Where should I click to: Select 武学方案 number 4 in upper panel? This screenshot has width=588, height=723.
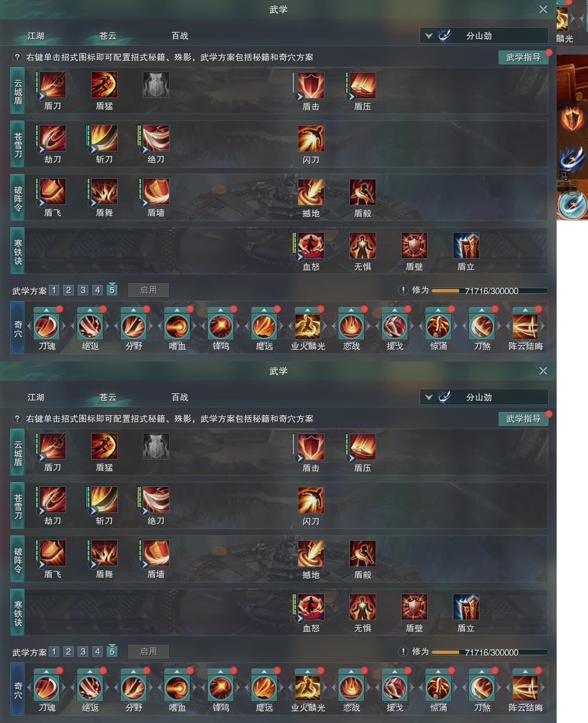pos(98,290)
